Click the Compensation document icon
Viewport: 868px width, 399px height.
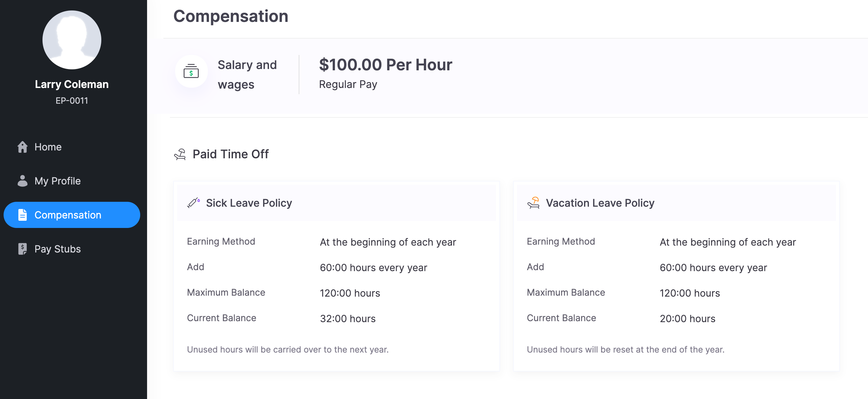click(x=22, y=215)
